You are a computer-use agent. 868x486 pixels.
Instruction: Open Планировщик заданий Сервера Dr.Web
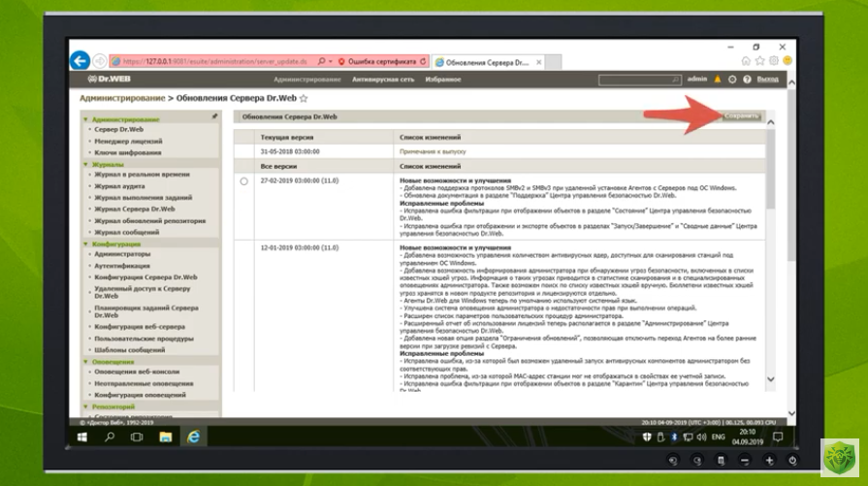(146, 311)
